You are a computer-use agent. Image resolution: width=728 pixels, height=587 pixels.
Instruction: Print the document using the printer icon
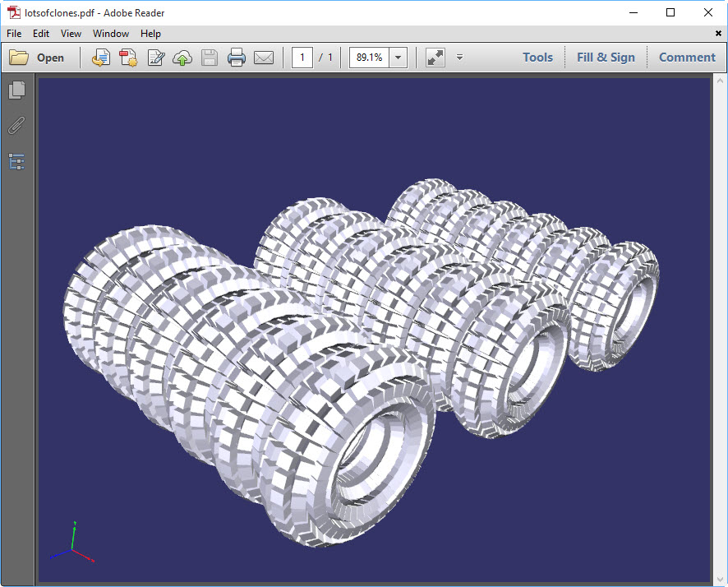click(x=237, y=58)
